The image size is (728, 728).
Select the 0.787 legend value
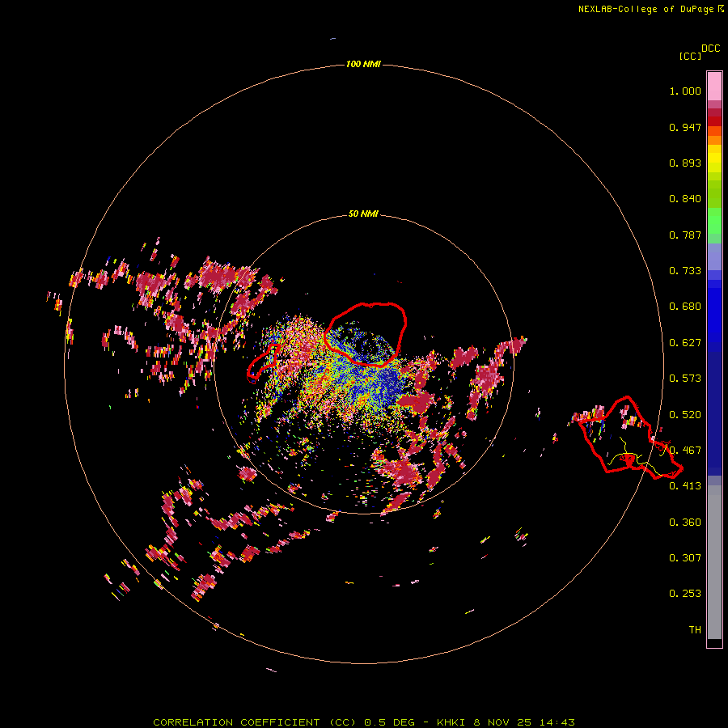coord(685,235)
